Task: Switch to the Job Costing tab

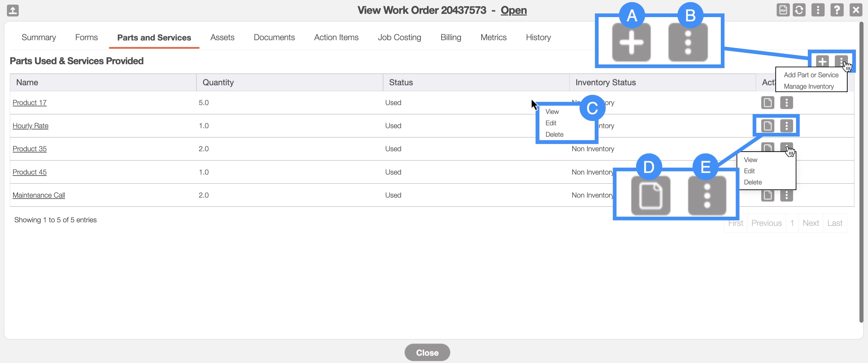Action: [x=399, y=37]
